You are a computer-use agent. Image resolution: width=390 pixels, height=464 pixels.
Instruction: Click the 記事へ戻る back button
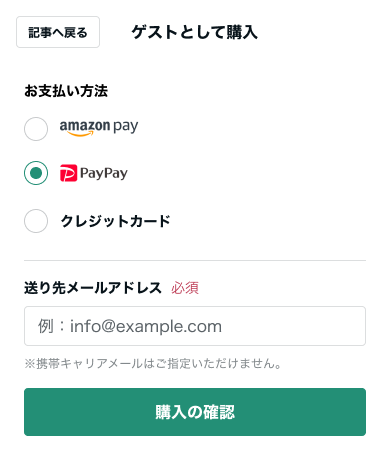[x=58, y=32]
